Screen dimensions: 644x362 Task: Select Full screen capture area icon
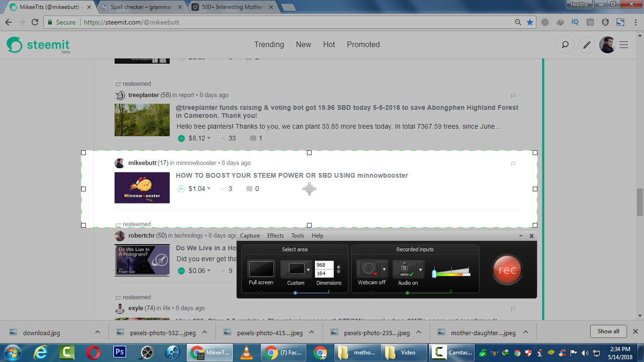pyautogui.click(x=261, y=269)
